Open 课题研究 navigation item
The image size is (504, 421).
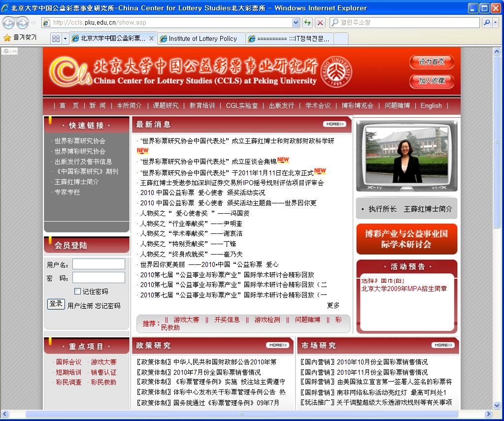[166, 105]
